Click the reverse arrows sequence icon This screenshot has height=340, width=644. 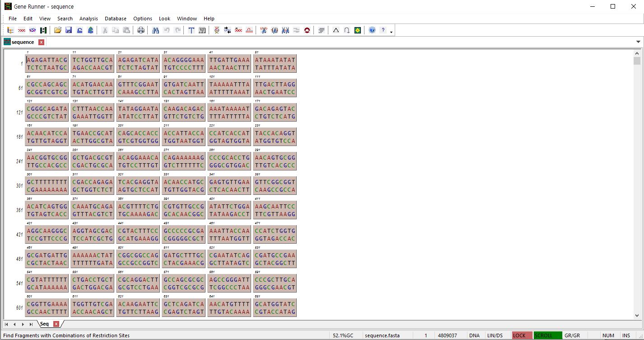point(228,30)
